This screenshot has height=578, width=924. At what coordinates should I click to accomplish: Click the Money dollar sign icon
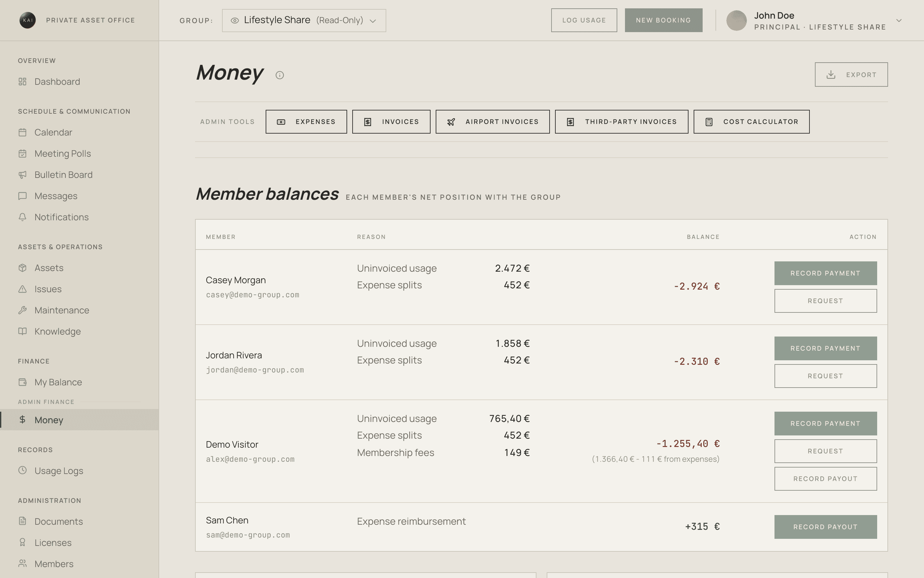pos(22,419)
